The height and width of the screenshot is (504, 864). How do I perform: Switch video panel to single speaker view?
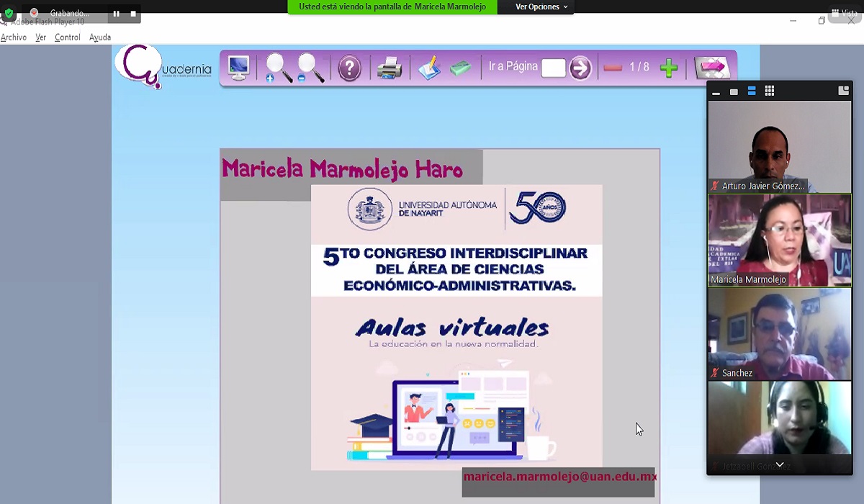click(734, 91)
